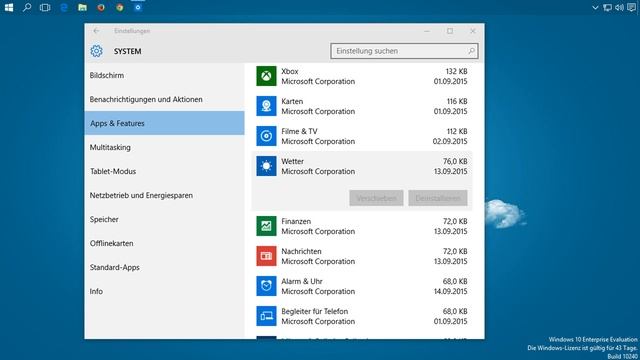
Task: Click the Filme & TV app icon
Action: click(266, 136)
